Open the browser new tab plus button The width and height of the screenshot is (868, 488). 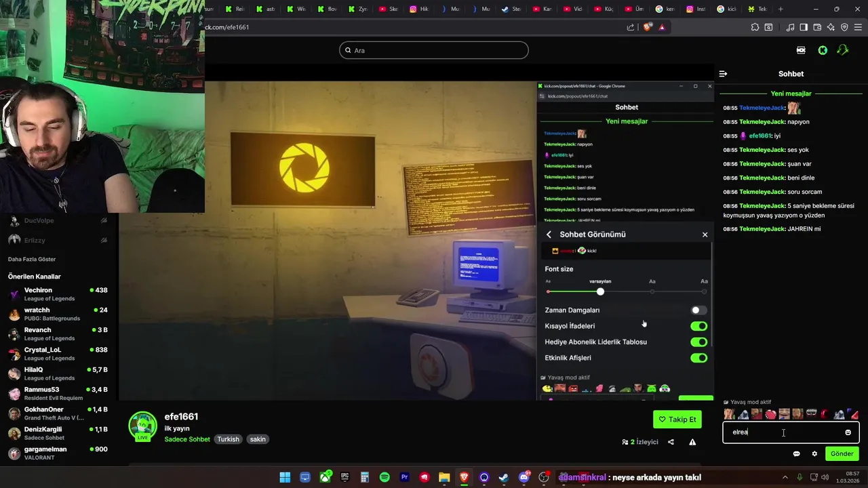[x=781, y=9]
